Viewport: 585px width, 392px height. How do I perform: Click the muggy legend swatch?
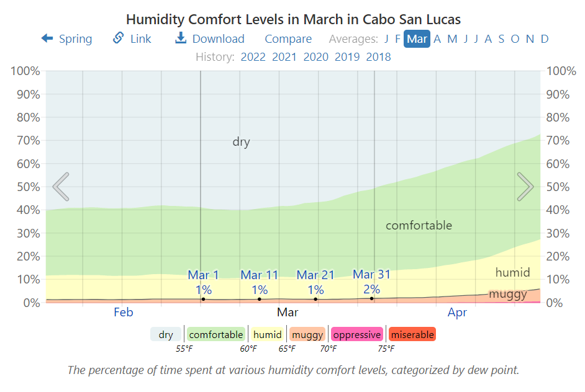pyautogui.click(x=307, y=334)
